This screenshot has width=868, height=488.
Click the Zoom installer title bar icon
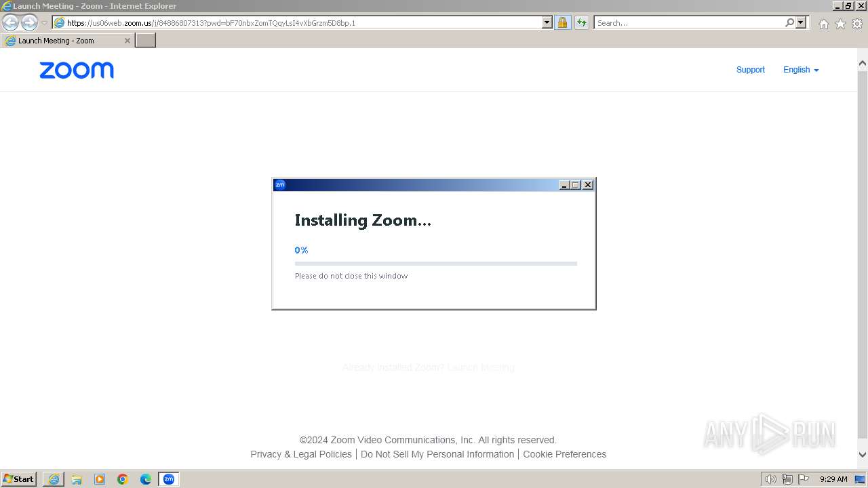280,184
